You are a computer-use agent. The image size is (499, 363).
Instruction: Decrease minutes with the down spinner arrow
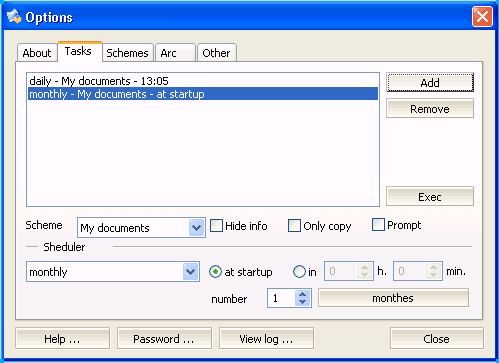pyautogui.click(x=433, y=275)
